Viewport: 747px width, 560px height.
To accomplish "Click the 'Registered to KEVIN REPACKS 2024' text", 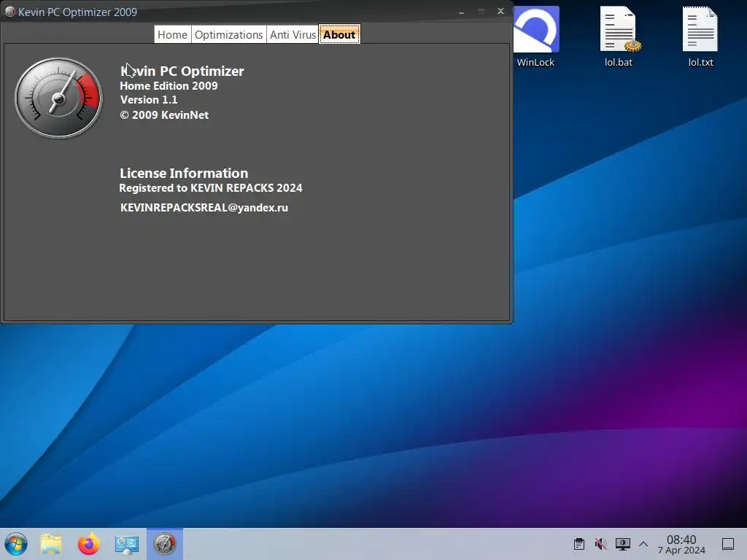I will (211, 187).
